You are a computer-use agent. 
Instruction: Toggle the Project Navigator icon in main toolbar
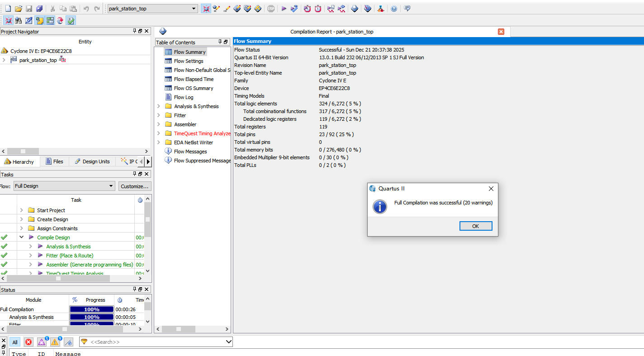click(206, 9)
